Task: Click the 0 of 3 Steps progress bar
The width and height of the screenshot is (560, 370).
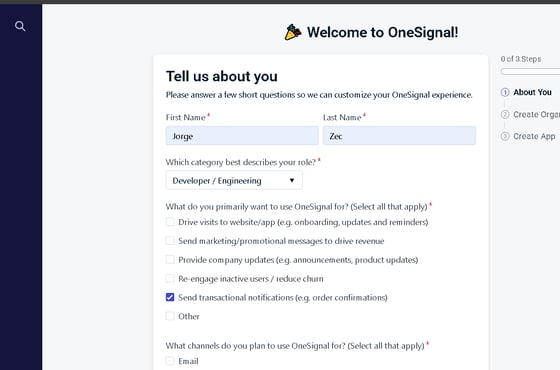Action: coord(530,71)
